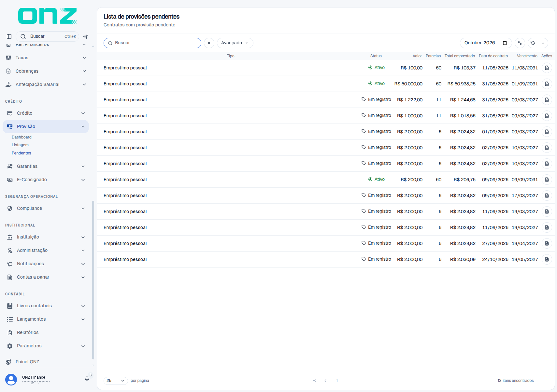This screenshot has width=557, height=392.
Task: Expand the Cobranças menu section
Action: pyautogui.click(x=46, y=71)
